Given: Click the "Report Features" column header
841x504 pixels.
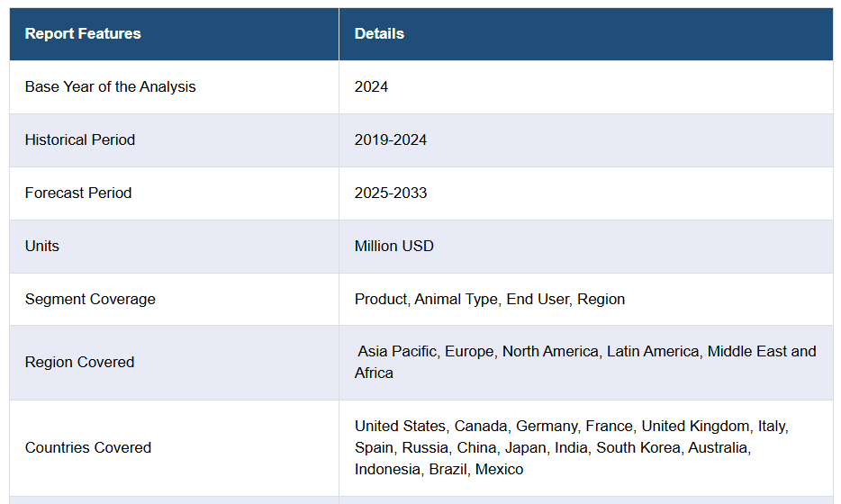Looking at the screenshot, I should click(x=83, y=34).
